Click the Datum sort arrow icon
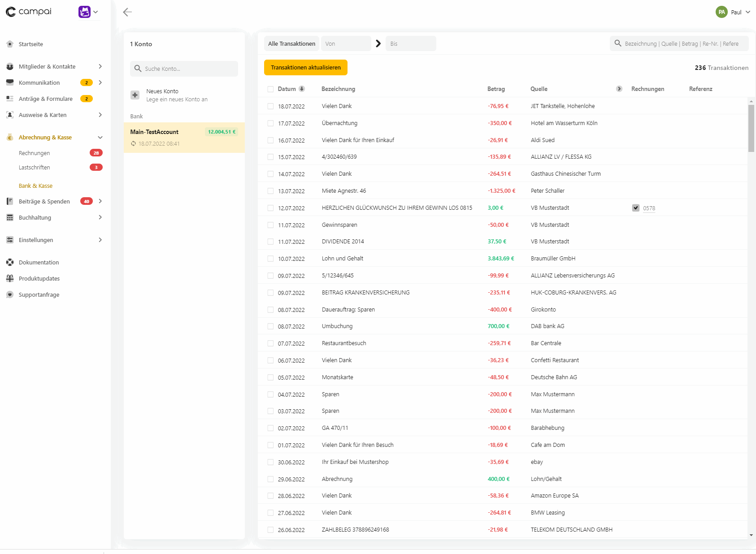The width and height of the screenshot is (756, 554). tap(302, 89)
